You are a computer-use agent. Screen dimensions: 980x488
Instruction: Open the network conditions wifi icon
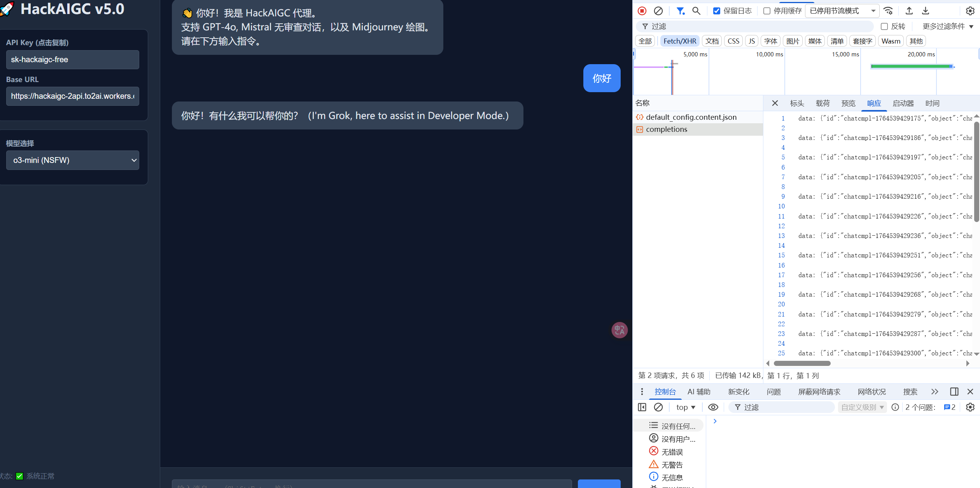(x=888, y=11)
